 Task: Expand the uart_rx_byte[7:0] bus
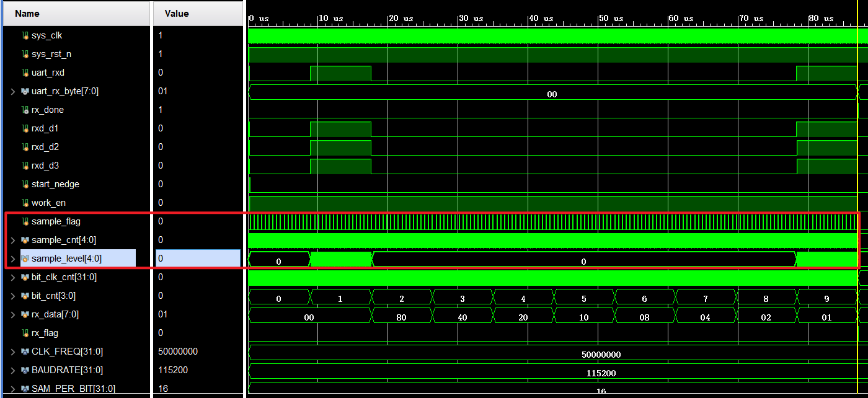point(13,91)
